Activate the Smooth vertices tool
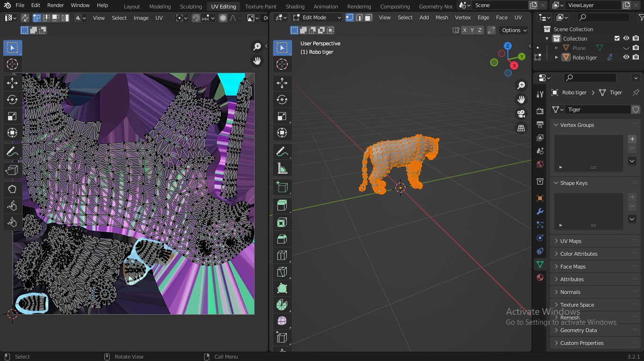Viewport: 644px width, 361px height. [x=282, y=321]
